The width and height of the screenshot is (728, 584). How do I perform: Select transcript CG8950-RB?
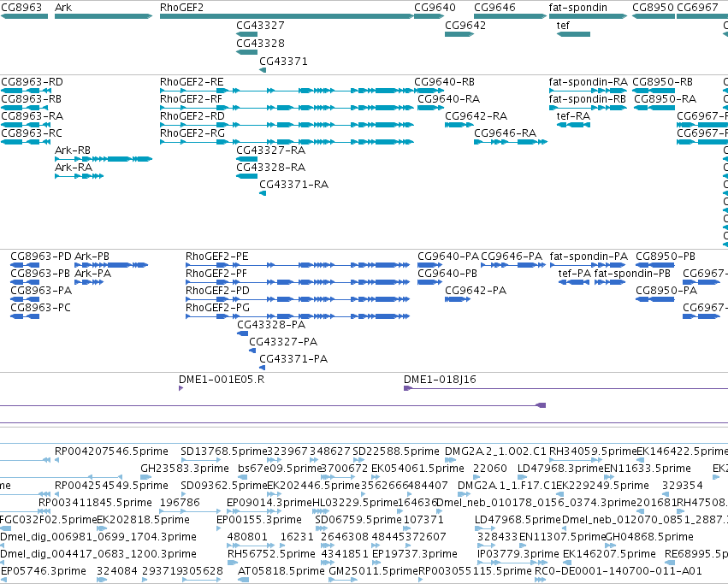(654, 91)
